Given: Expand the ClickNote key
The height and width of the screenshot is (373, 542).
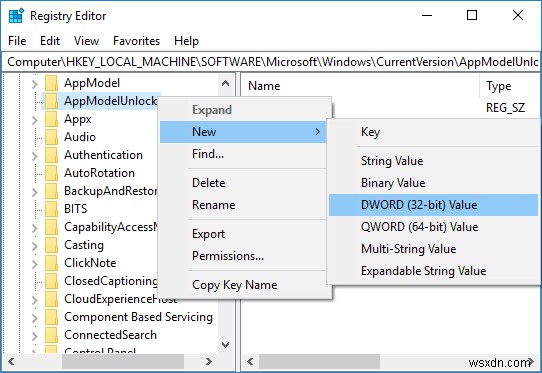Looking at the screenshot, I should [x=35, y=264].
